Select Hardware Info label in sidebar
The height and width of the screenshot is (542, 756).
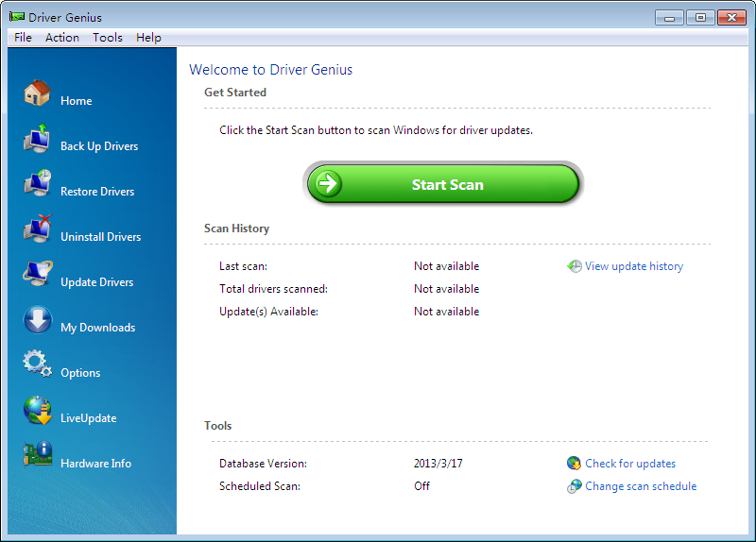point(96,463)
